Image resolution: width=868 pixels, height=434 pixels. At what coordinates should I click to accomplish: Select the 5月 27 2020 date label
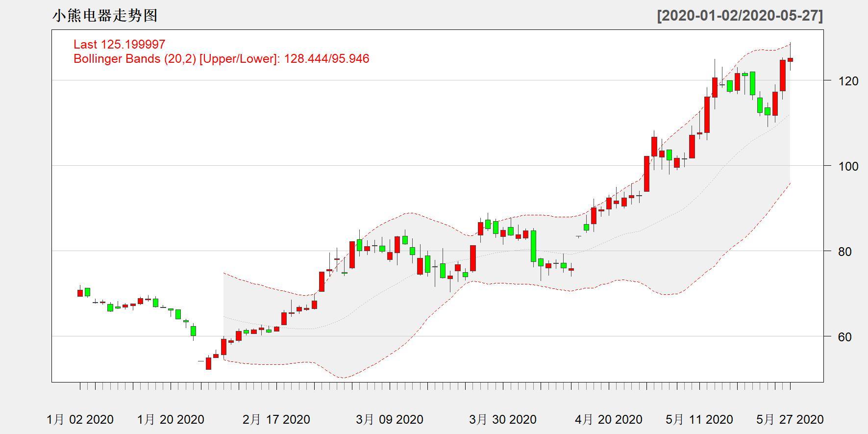(790, 420)
